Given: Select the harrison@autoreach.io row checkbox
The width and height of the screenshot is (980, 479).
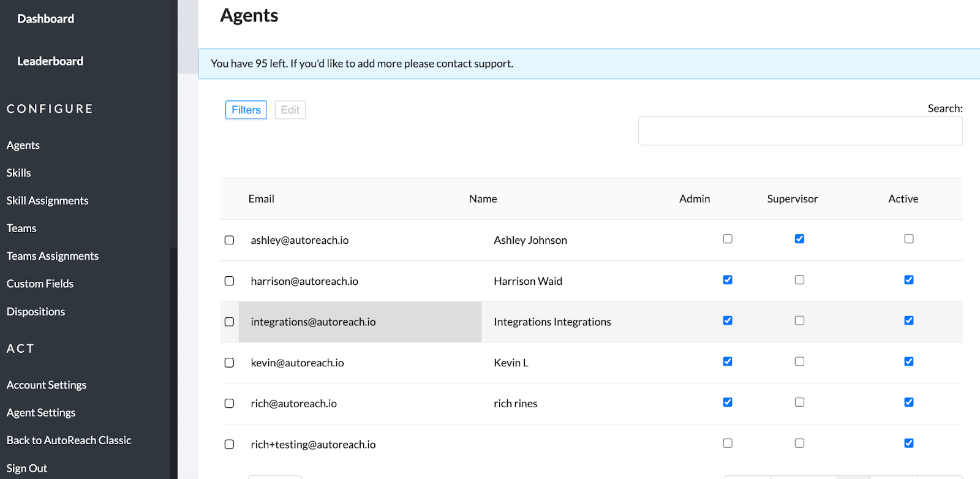Looking at the screenshot, I should (x=229, y=281).
